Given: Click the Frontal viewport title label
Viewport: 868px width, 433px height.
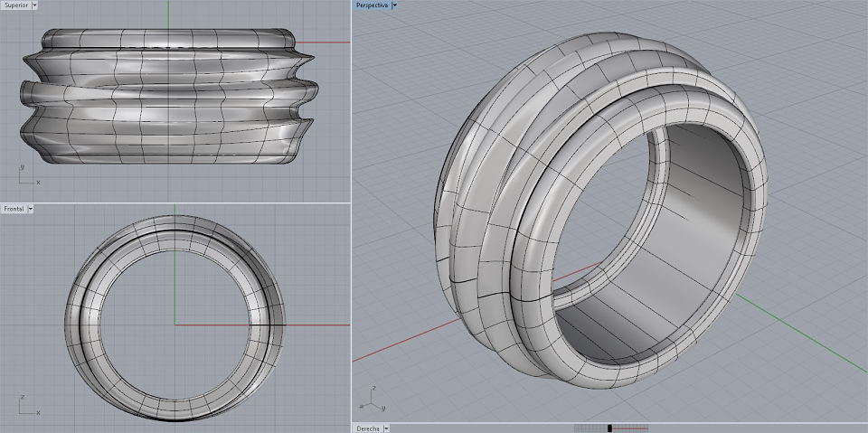Looking at the screenshot, I should point(14,209).
